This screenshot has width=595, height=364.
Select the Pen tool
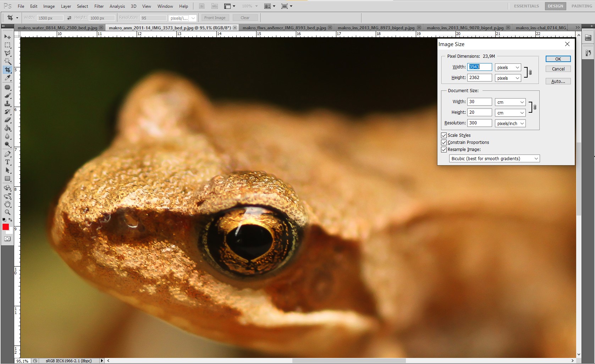[x=7, y=154]
